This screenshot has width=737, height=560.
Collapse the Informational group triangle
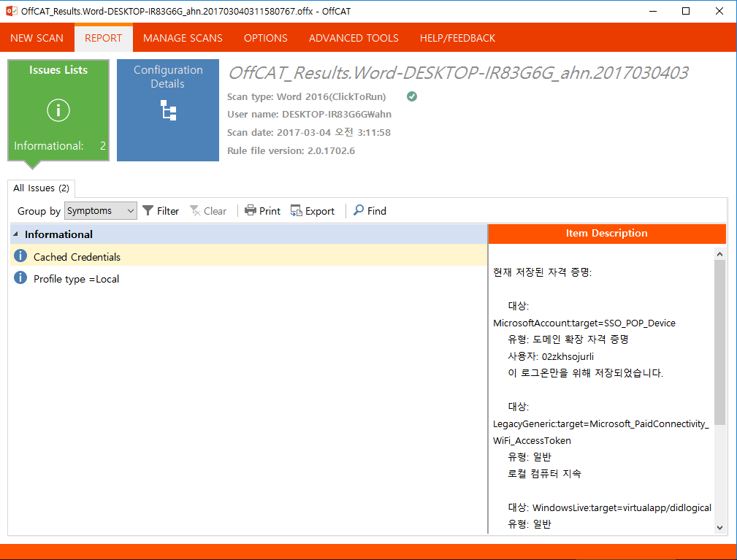click(x=16, y=234)
